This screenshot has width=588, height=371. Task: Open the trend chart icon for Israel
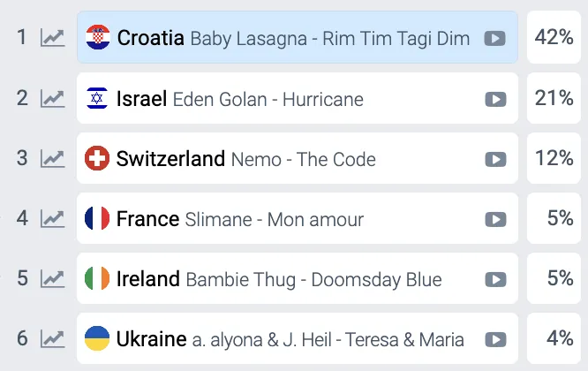[53, 98]
